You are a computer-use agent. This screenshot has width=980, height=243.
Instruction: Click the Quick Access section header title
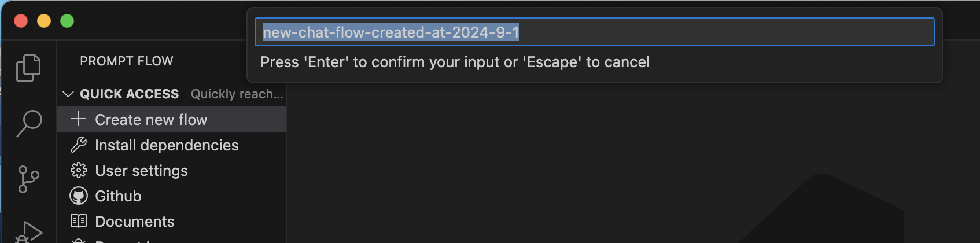pos(129,94)
